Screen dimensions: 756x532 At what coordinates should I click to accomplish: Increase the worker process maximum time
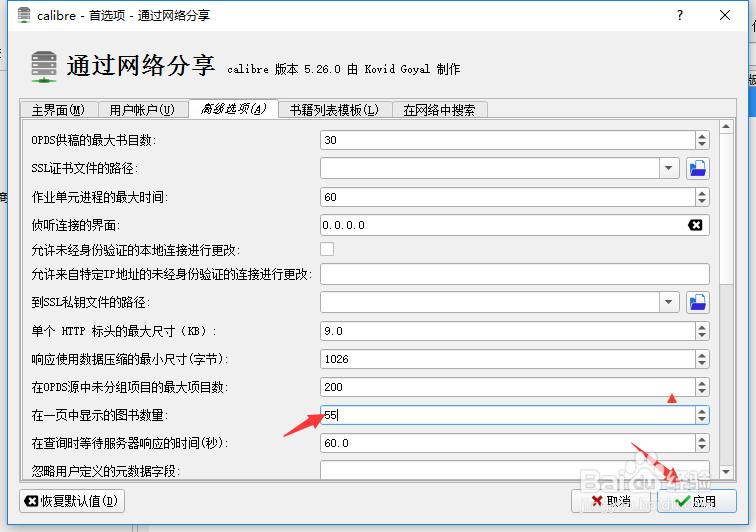(x=702, y=193)
